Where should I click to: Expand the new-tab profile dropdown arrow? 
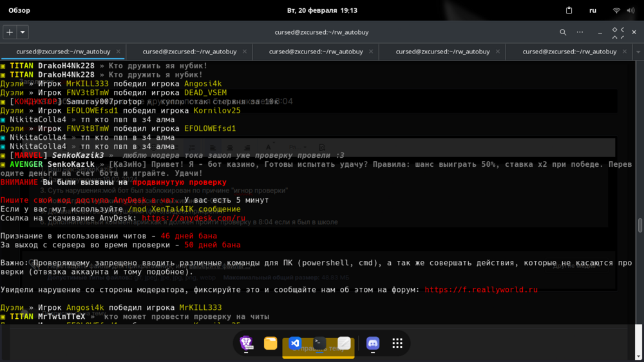coord(23,32)
